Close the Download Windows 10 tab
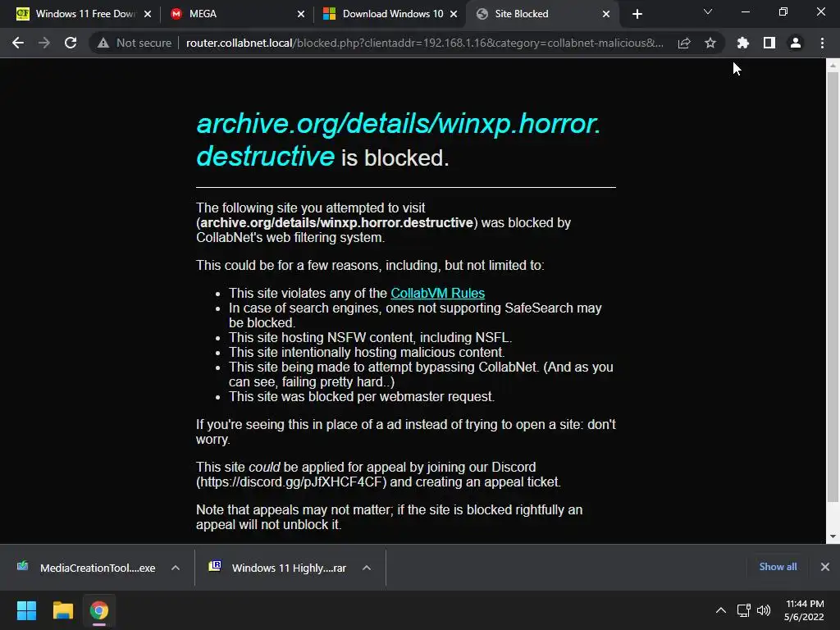 (x=454, y=14)
